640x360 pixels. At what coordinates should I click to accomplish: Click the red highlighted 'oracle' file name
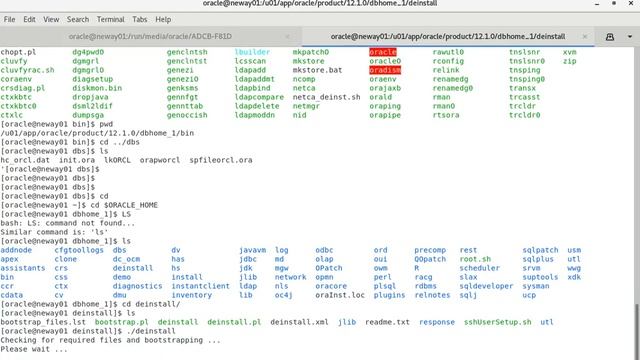[x=383, y=52]
